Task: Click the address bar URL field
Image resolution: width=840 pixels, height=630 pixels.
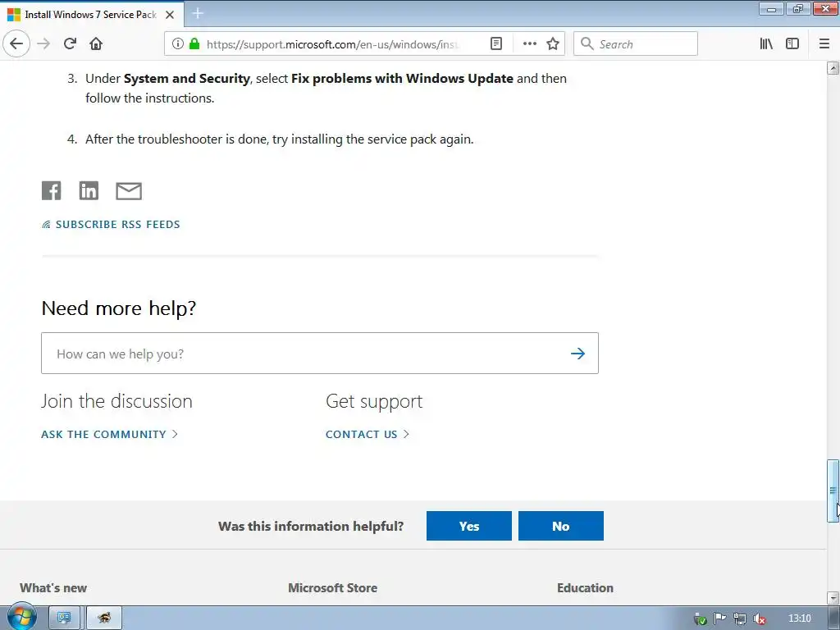Action: click(x=332, y=44)
